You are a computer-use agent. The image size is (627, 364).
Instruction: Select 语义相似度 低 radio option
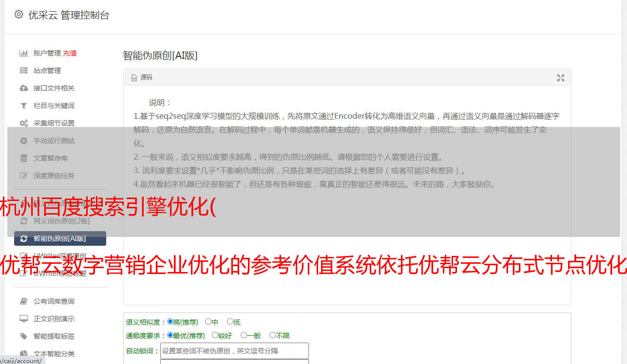(230, 322)
